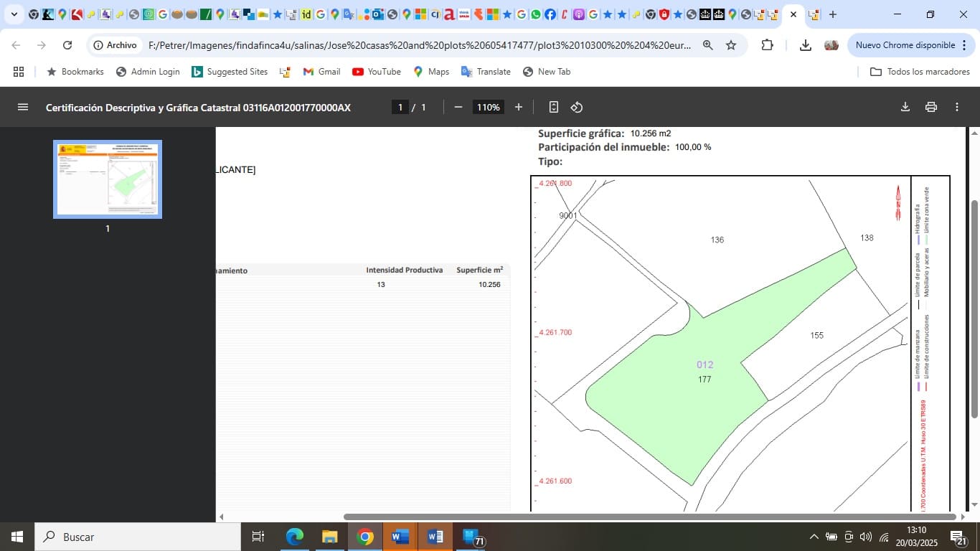980x551 pixels.
Task: Click the zoom out minus button
Action: pos(458,107)
